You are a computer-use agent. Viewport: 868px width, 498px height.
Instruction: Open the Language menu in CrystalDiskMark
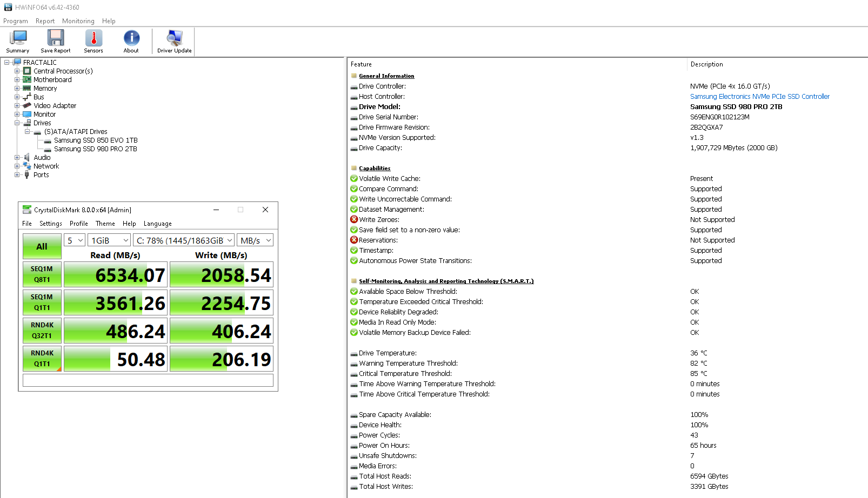(158, 224)
